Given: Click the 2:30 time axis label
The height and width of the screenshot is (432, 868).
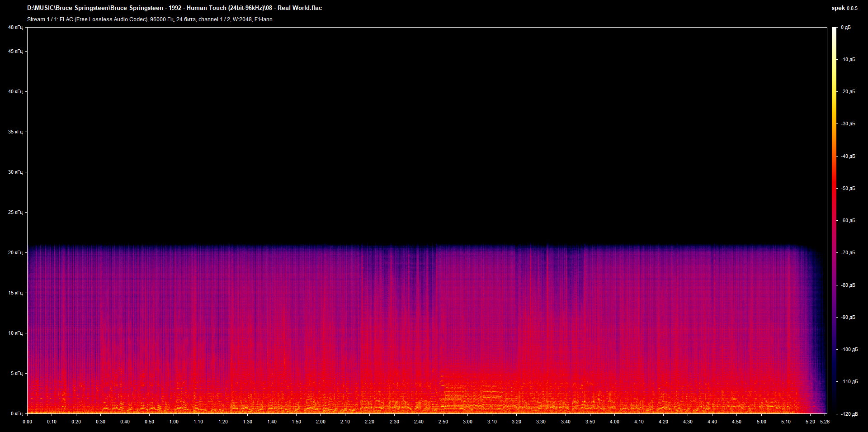Looking at the screenshot, I should coord(394,422).
